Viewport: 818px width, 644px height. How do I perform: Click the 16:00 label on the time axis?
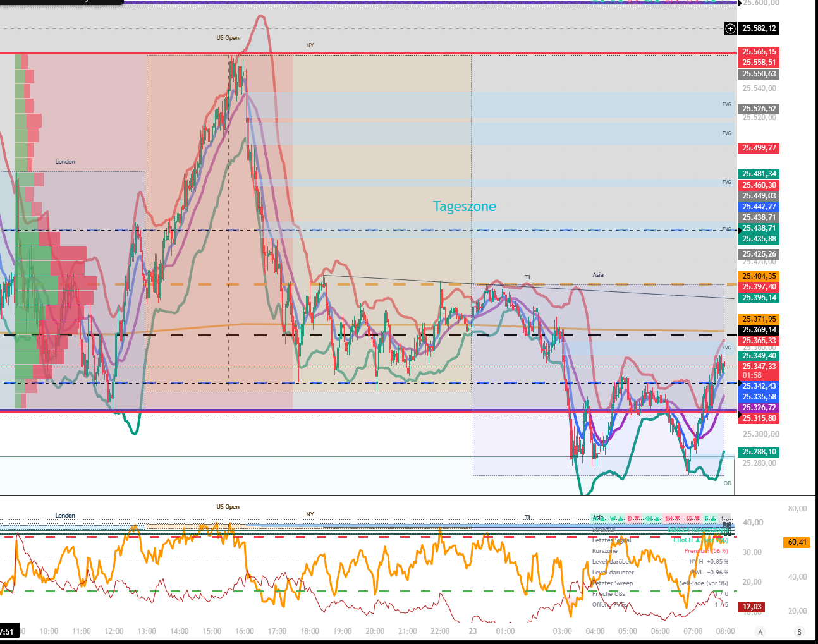(245, 631)
